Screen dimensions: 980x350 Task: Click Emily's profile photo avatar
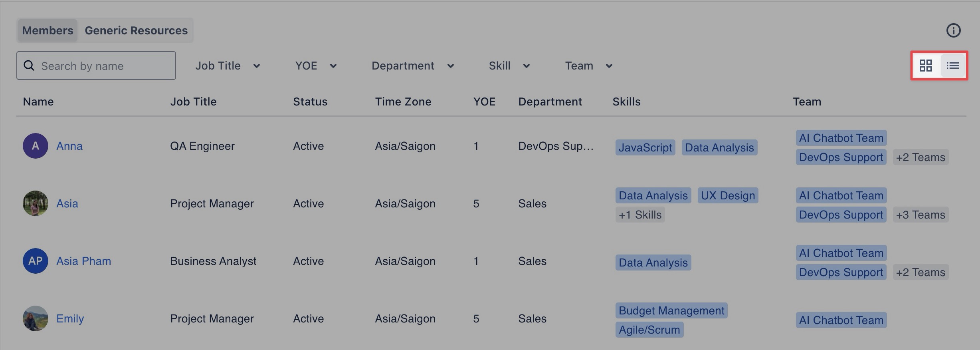point(36,318)
